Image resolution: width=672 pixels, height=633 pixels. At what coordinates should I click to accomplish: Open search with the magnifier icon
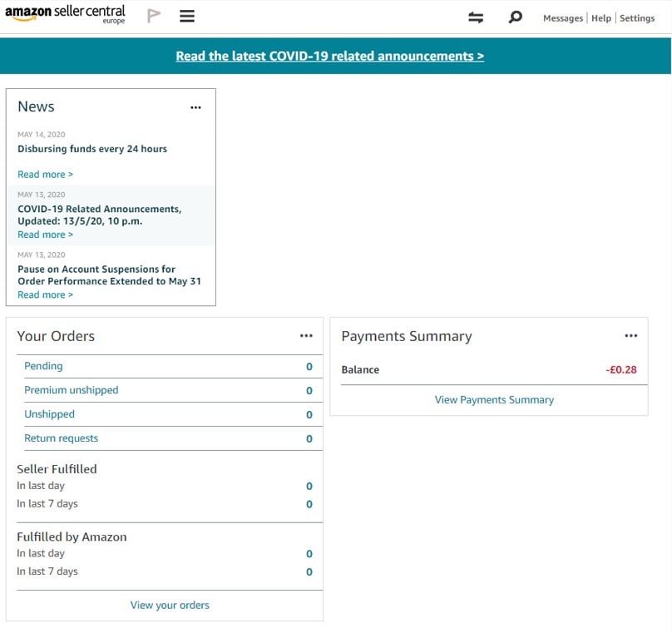pyautogui.click(x=516, y=17)
